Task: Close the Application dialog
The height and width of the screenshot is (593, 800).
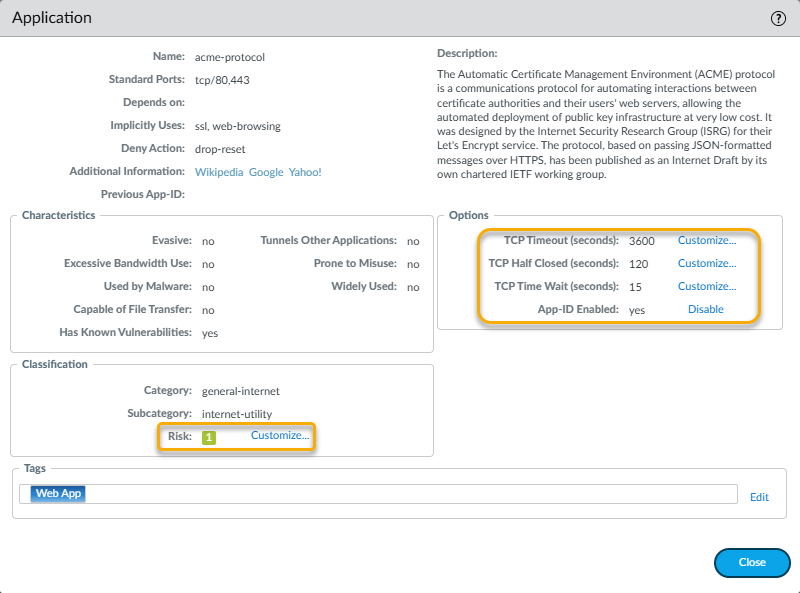Action: click(752, 563)
